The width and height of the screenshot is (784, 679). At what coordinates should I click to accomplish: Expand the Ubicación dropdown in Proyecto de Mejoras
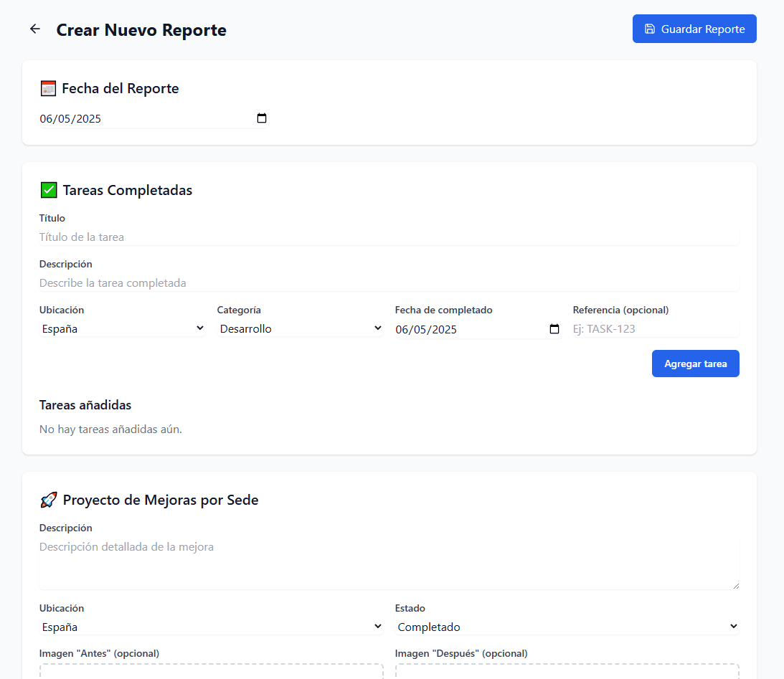pyautogui.click(x=212, y=627)
